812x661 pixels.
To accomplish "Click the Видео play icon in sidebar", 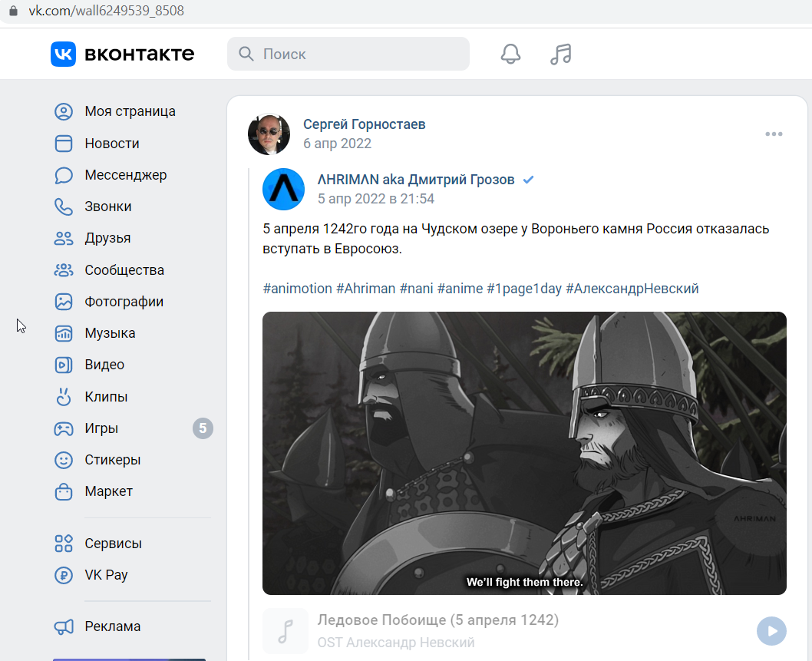I will pyautogui.click(x=64, y=365).
